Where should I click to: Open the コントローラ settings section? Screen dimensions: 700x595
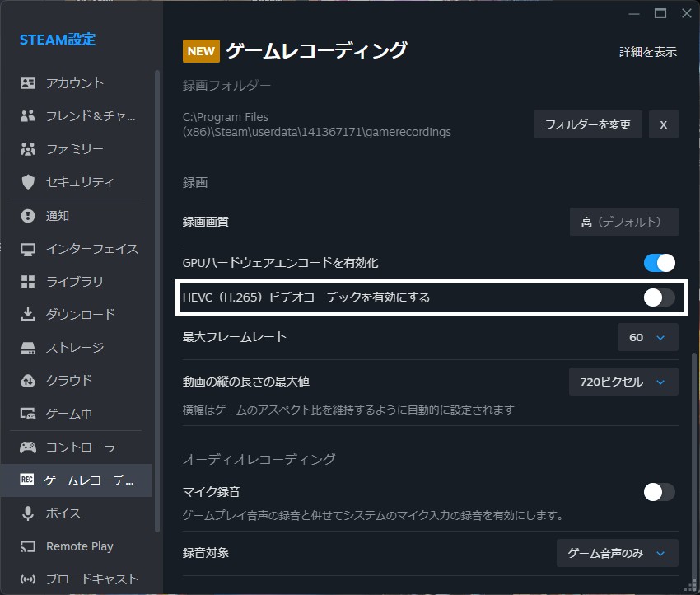76,447
